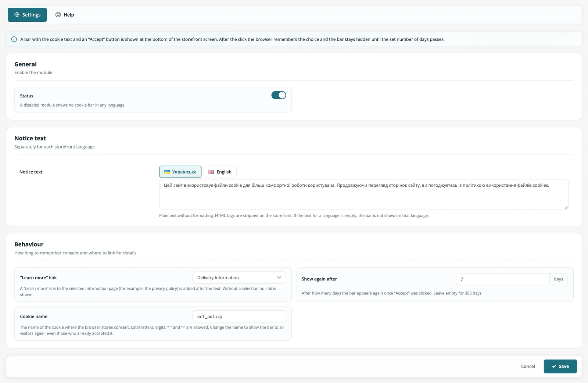Switch to the Українська language tab
Viewport: 588px width, 383px height.
pos(180,172)
